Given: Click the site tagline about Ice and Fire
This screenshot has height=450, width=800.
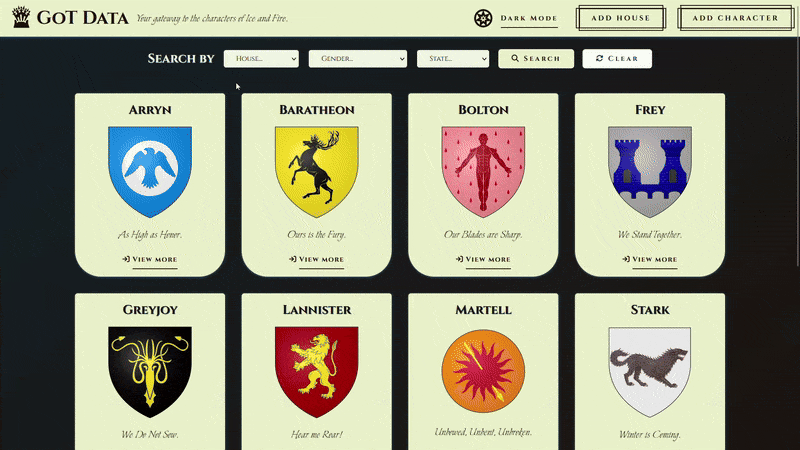Looking at the screenshot, I should pos(212,19).
